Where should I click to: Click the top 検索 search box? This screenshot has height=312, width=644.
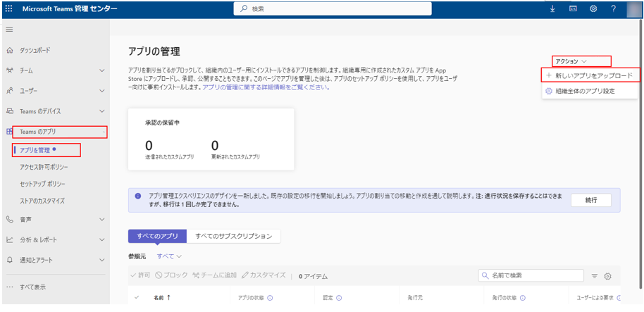tap(333, 8)
